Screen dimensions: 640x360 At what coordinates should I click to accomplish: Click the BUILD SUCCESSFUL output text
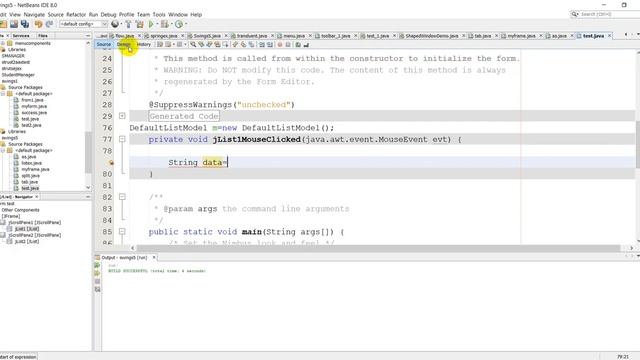(157, 271)
